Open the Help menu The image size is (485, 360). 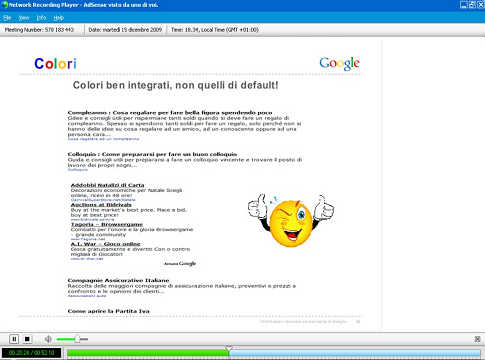58,18
